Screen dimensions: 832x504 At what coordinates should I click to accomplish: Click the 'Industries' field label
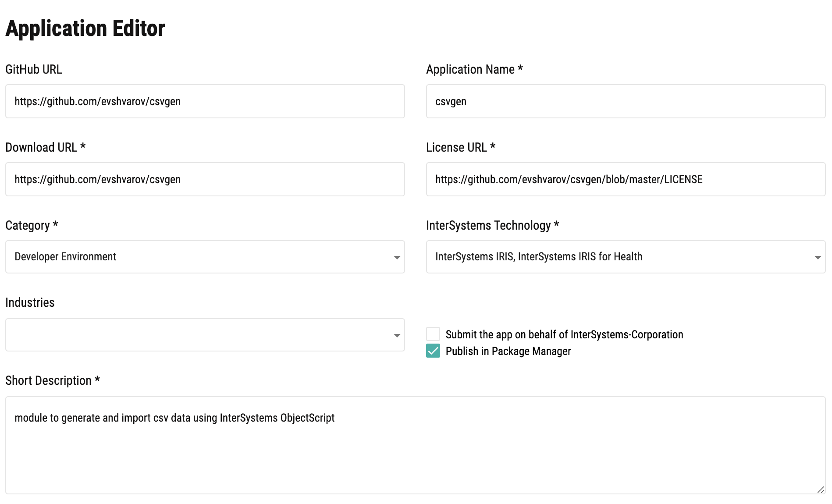[30, 302]
